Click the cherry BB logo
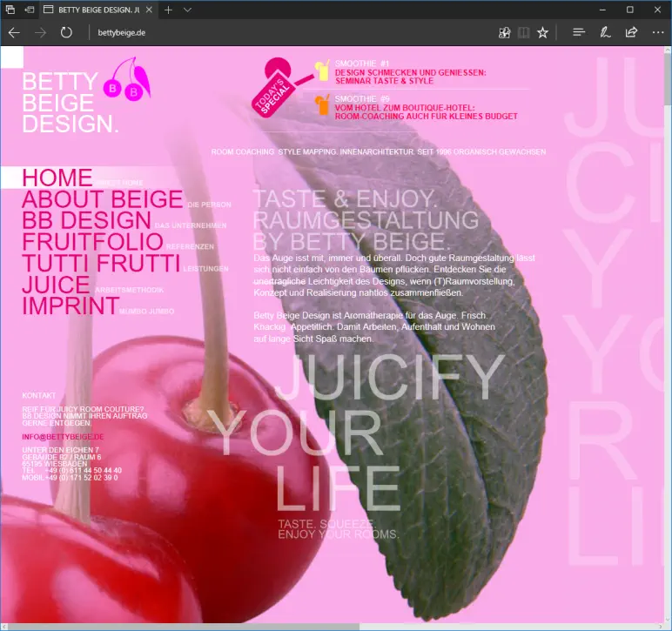This screenshot has height=631, width=672. [129, 81]
